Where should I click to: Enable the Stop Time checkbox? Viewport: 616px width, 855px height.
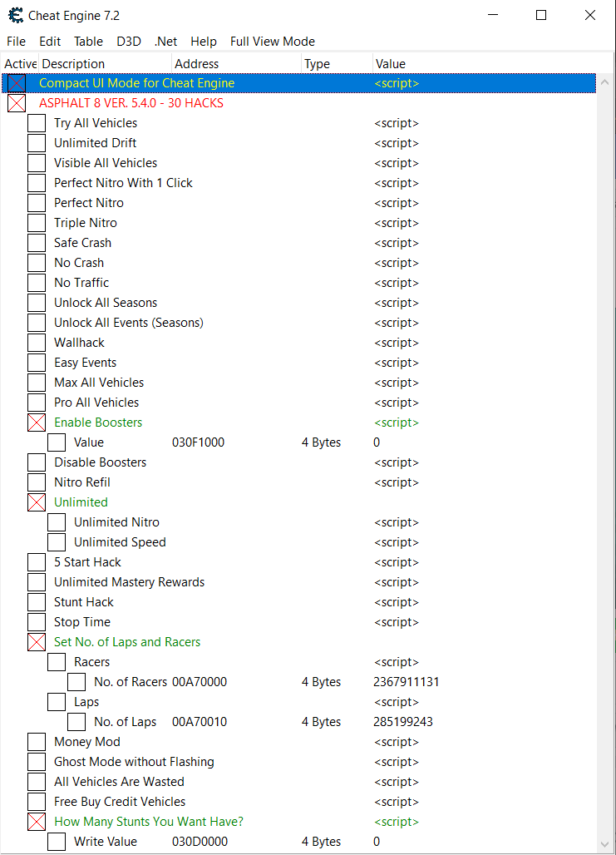37,622
